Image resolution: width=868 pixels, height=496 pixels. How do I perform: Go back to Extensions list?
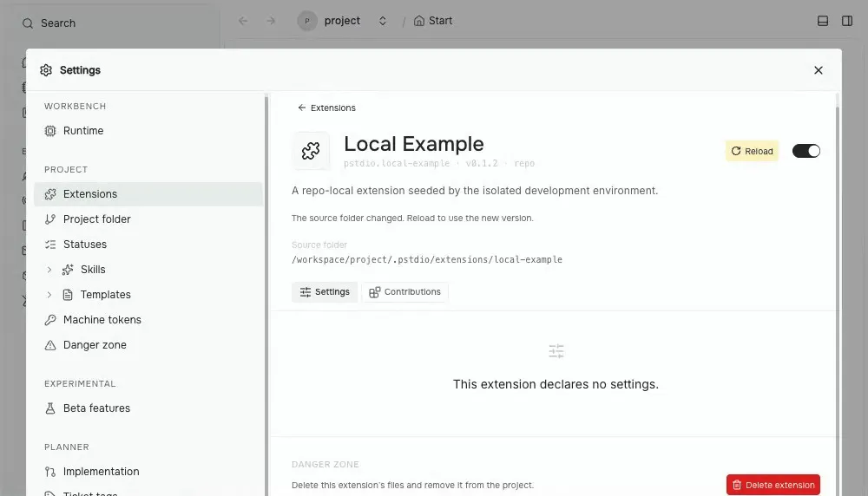326,108
